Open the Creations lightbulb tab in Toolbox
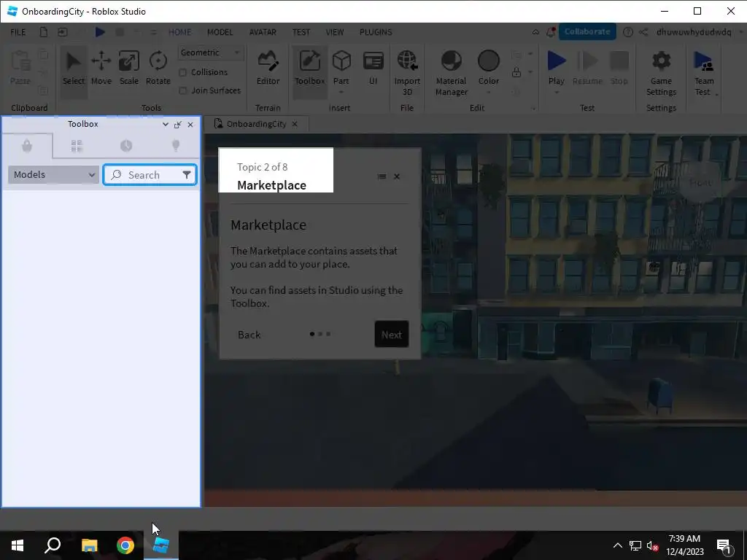Viewport: 747px width, 560px height. tap(176, 146)
